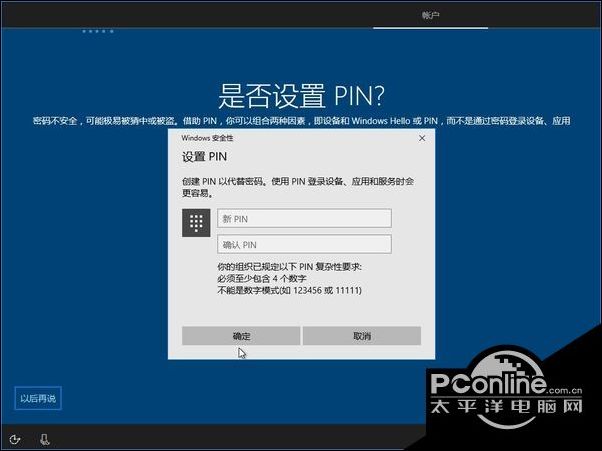Click the 123456 或 11111 example text
Image resolution: width=602 pixels, height=451 pixels.
tap(327, 290)
